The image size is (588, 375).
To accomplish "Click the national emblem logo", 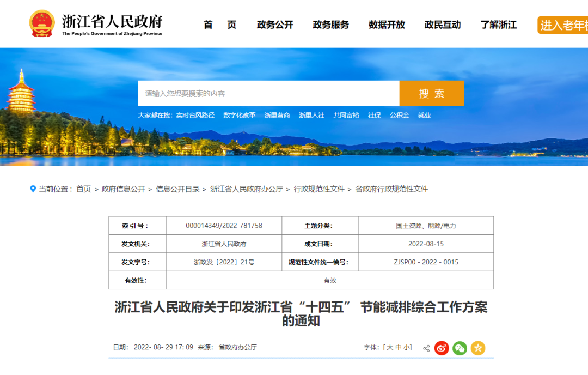I will tap(42, 23).
